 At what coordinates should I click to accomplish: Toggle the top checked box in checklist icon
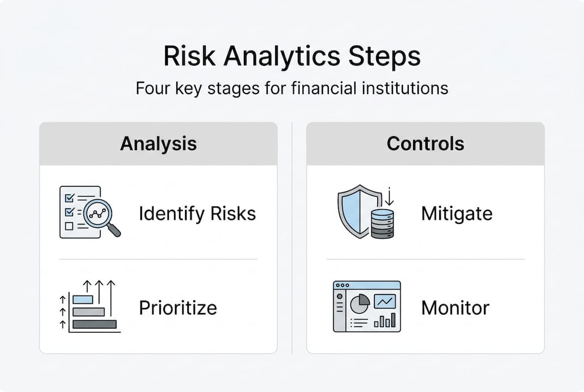pos(69,196)
